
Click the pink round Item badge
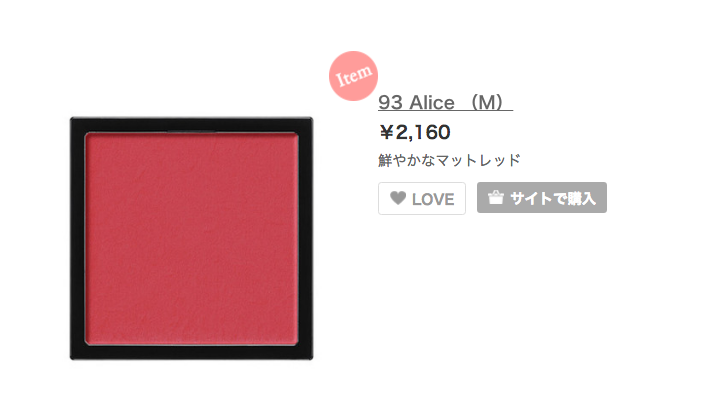pyautogui.click(x=353, y=76)
